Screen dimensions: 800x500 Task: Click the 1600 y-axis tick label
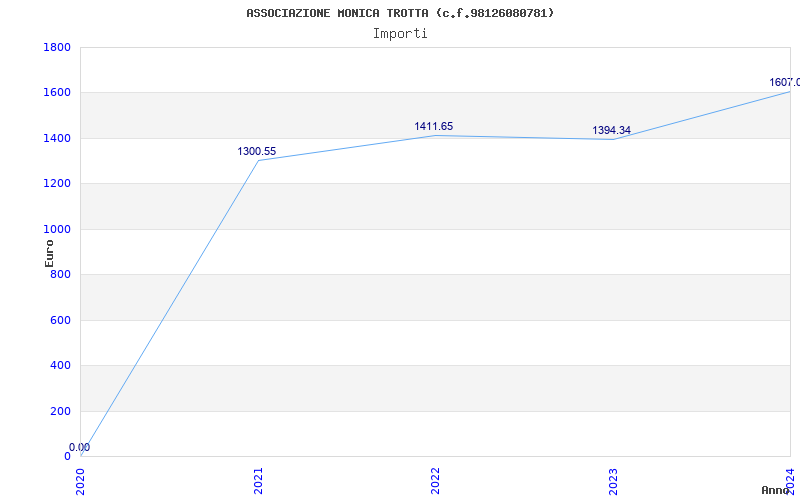click(x=57, y=92)
